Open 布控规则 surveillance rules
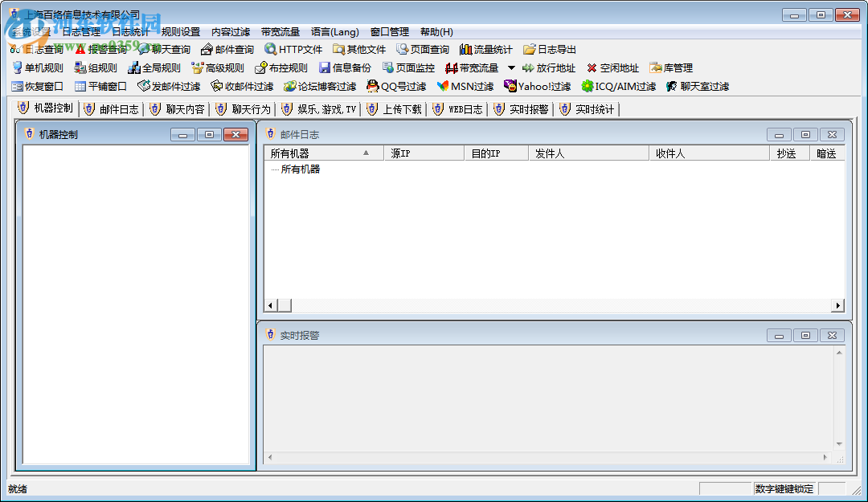The width and height of the screenshot is (868, 502). [281, 67]
